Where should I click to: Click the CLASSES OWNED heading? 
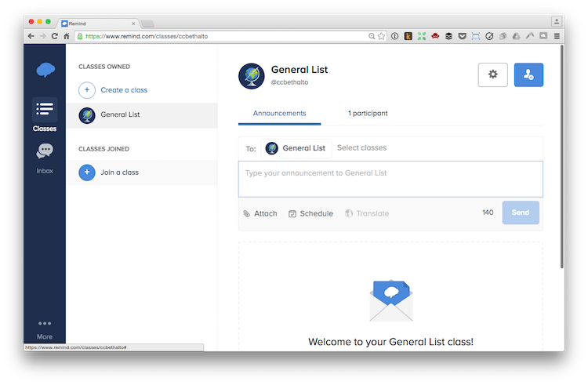pos(104,67)
